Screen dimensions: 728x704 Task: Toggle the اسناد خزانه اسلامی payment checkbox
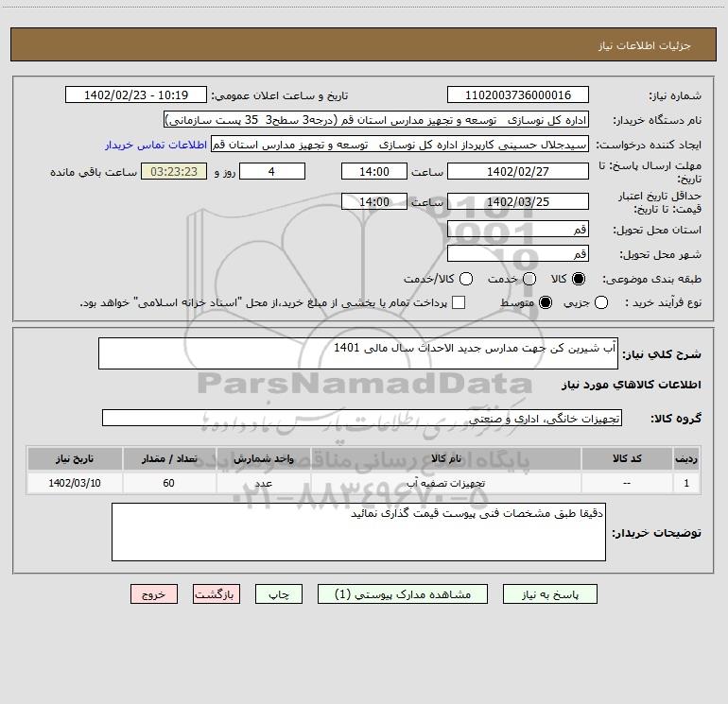click(459, 302)
